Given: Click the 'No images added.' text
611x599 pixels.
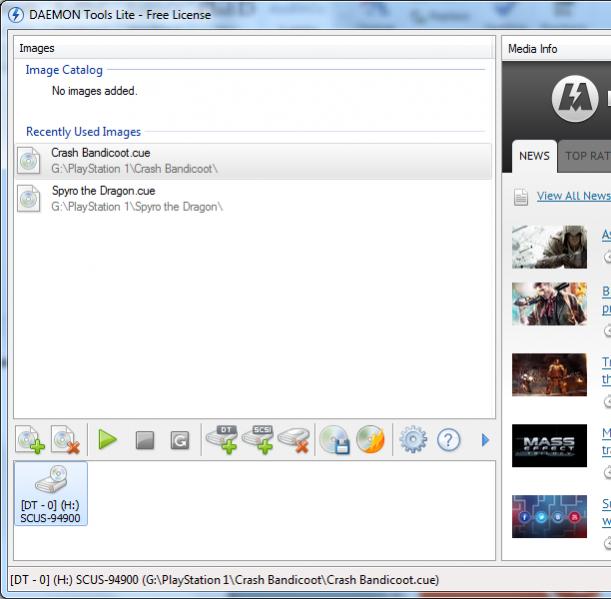Looking at the screenshot, I should [95, 91].
